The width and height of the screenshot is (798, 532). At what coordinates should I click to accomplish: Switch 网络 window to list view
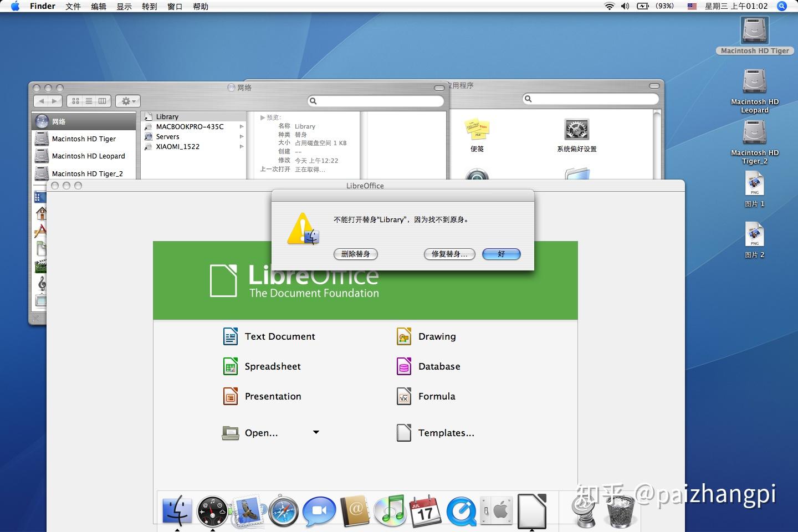pyautogui.click(x=89, y=101)
